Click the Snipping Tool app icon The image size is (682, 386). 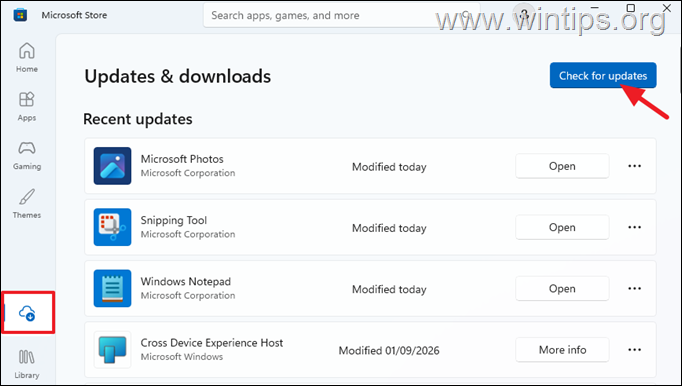pos(112,227)
